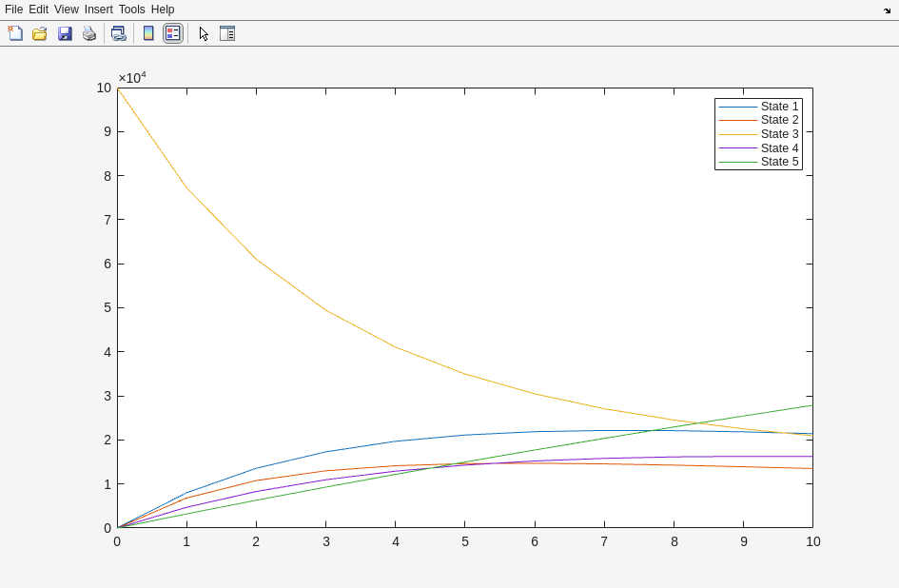This screenshot has width=899, height=588.
Task: Print the figure using the printer icon
Action: click(89, 33)
